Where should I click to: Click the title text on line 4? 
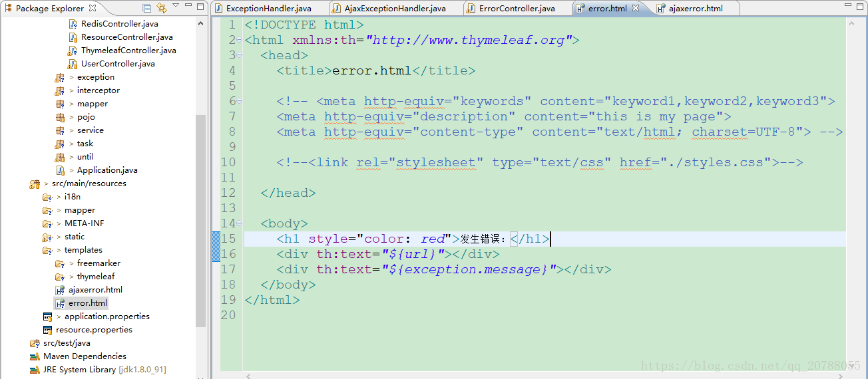(372, 70)
